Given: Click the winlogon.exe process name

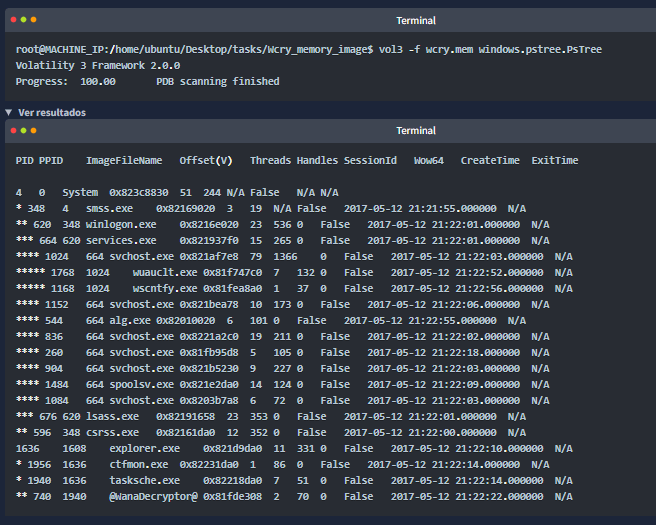Looking at the screenshot, I should pyautogui.click(x=121, y=224).
